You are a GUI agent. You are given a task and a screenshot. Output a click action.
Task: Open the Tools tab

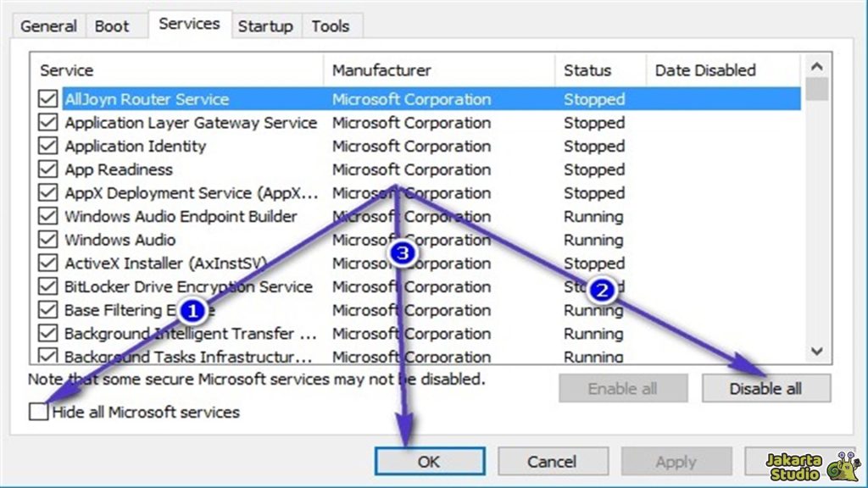click(331, 26)
